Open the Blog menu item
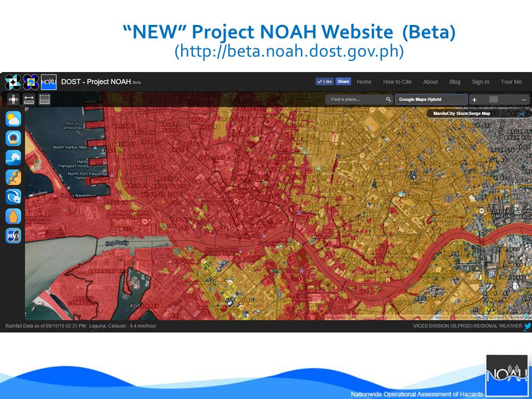Image resolution: width=532 pixels, height=399 pixels. click(454, 82)
